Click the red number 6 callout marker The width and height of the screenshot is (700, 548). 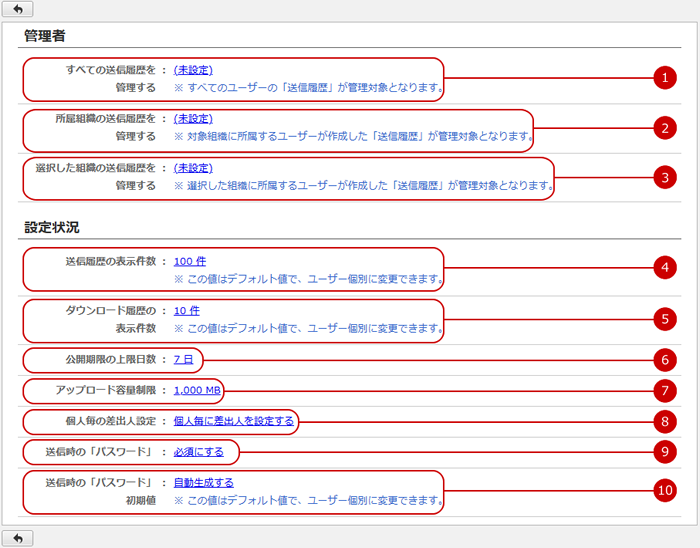[x=664, y=359]
